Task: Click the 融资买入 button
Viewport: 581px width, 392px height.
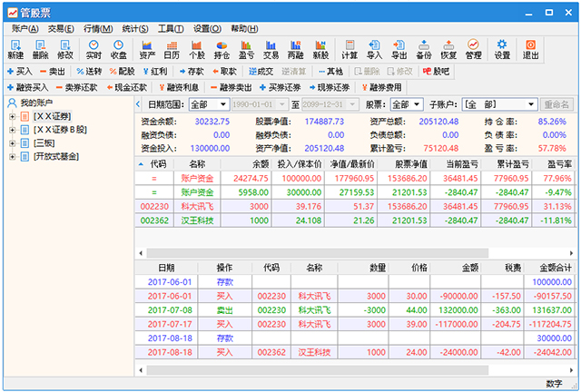Action: pos(28,87)
